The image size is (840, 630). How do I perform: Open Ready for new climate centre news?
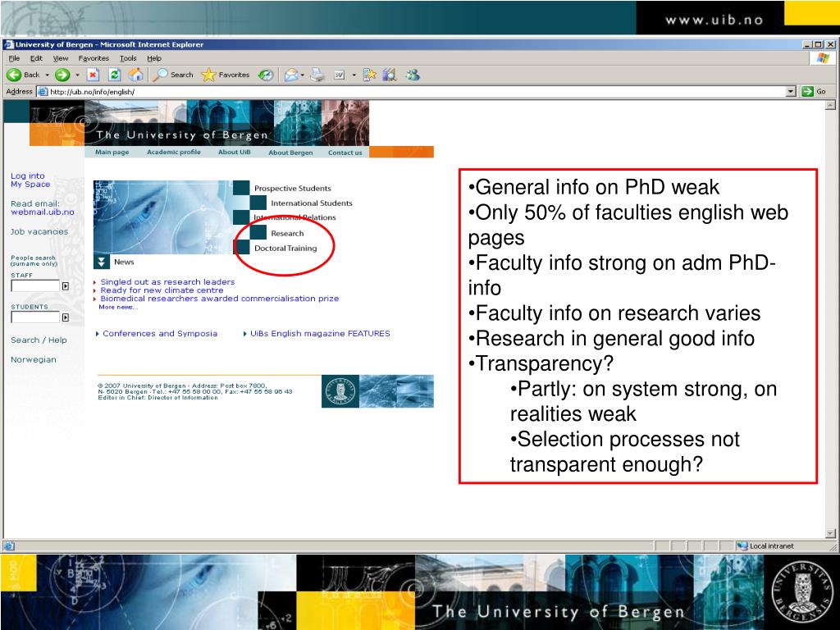(162, 290)
